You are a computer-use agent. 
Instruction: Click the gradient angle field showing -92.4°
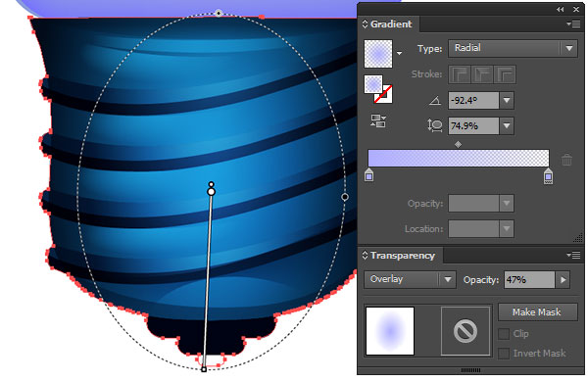tap(473, 101)
